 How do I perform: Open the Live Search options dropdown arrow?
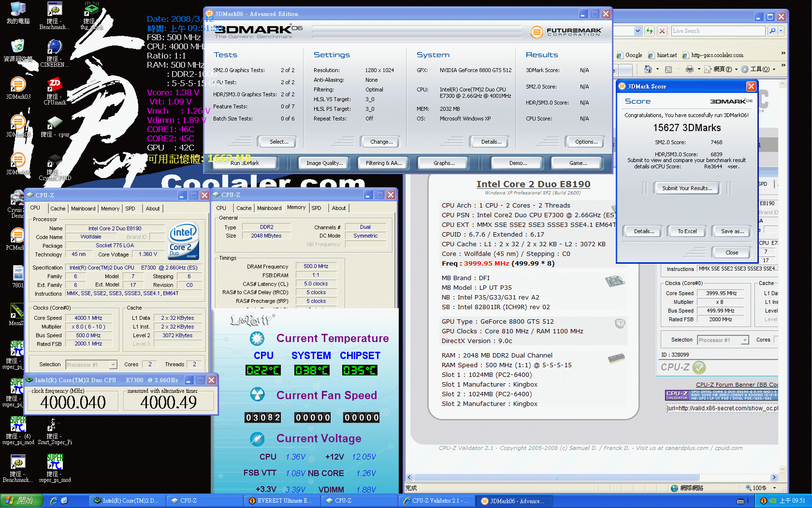tap(781, 31)
